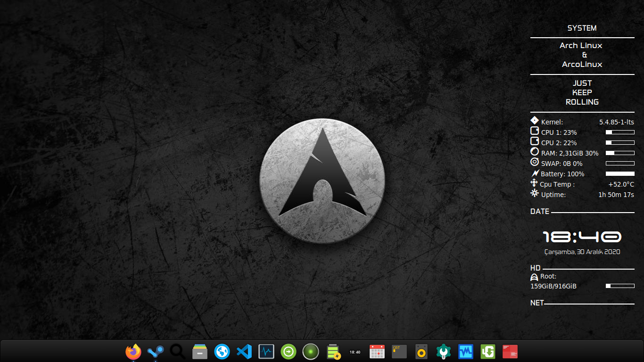Click the word "ROLLING"
This screenshot has width=644, height=362.
pyautogui.click(x=582, y=102)
